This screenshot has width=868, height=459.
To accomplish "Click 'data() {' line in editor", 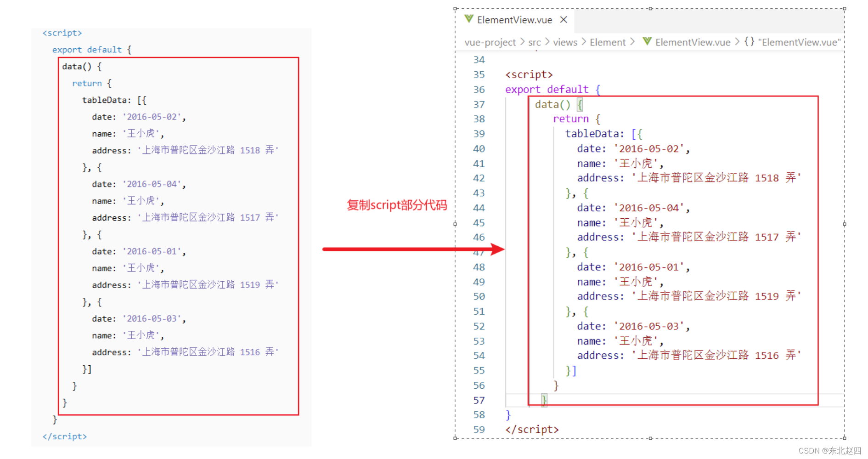I will pos(559,105).
